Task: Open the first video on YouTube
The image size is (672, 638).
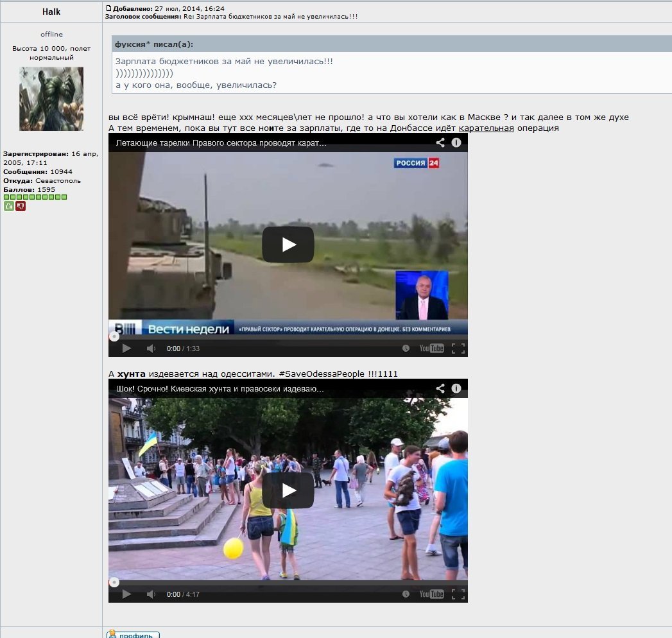Action: point(431,349)
